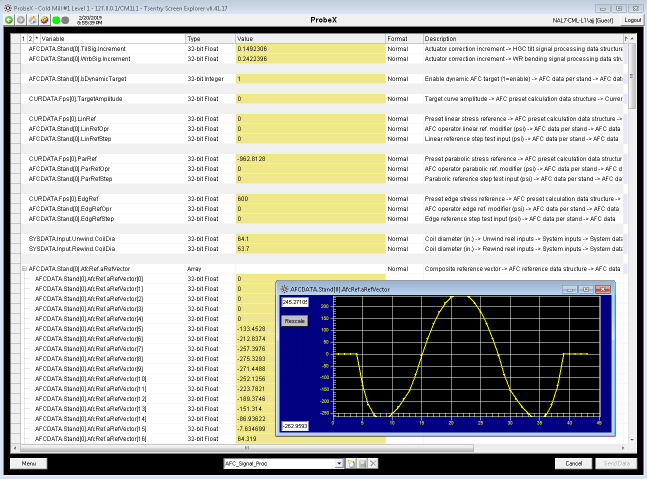647x479 pixels.
Task: Click the NAL7-CML-L1\aj [Guest] user label
Action: [583, 20]
